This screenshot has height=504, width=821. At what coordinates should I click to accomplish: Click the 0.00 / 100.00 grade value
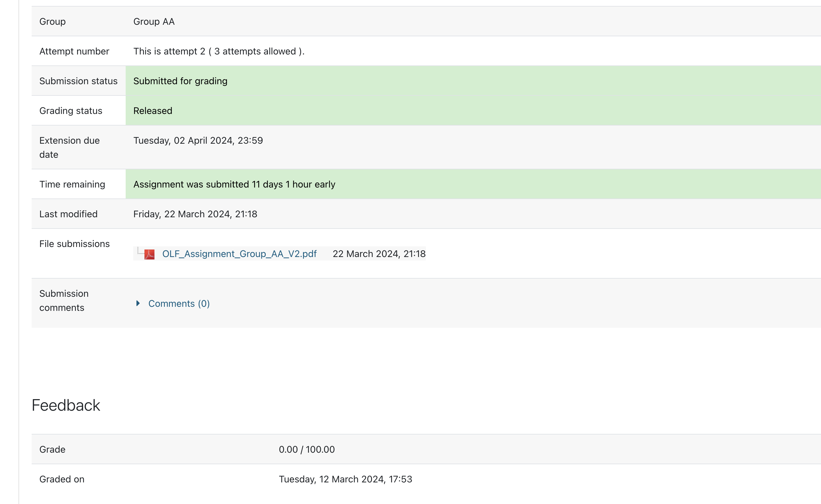(306, 449)
